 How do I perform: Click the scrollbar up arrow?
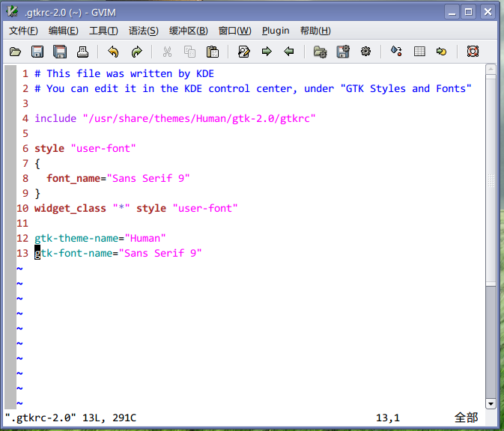(x=491, y=69)
